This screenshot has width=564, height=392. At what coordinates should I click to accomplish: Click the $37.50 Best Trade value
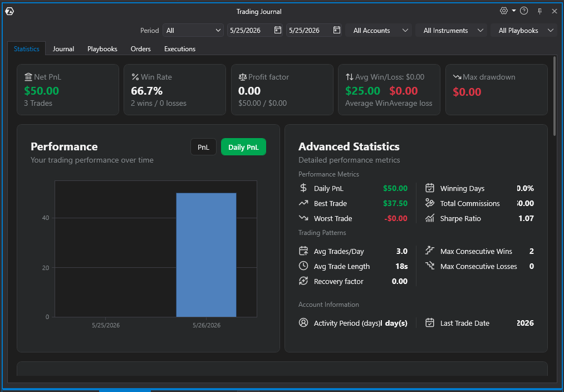395,203
